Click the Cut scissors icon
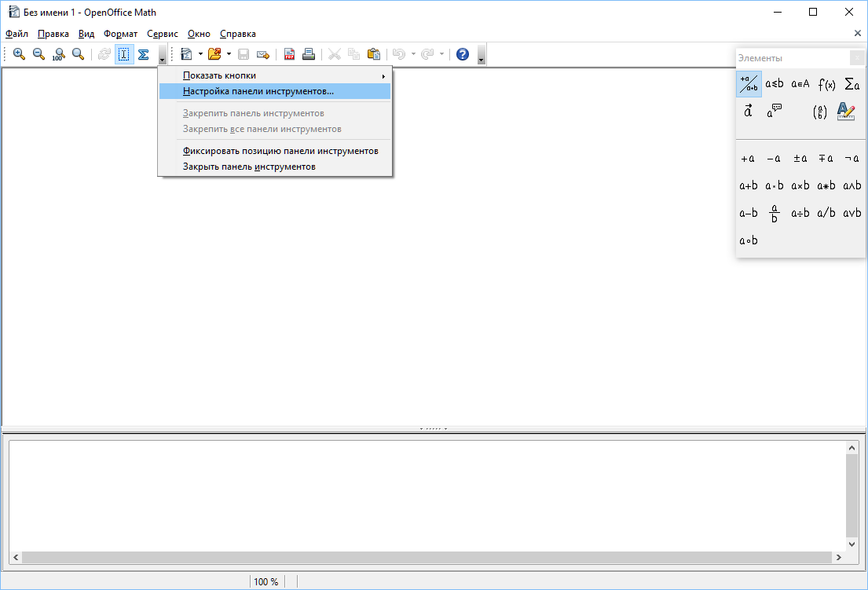The image size is (868, 590). [335, 54]
